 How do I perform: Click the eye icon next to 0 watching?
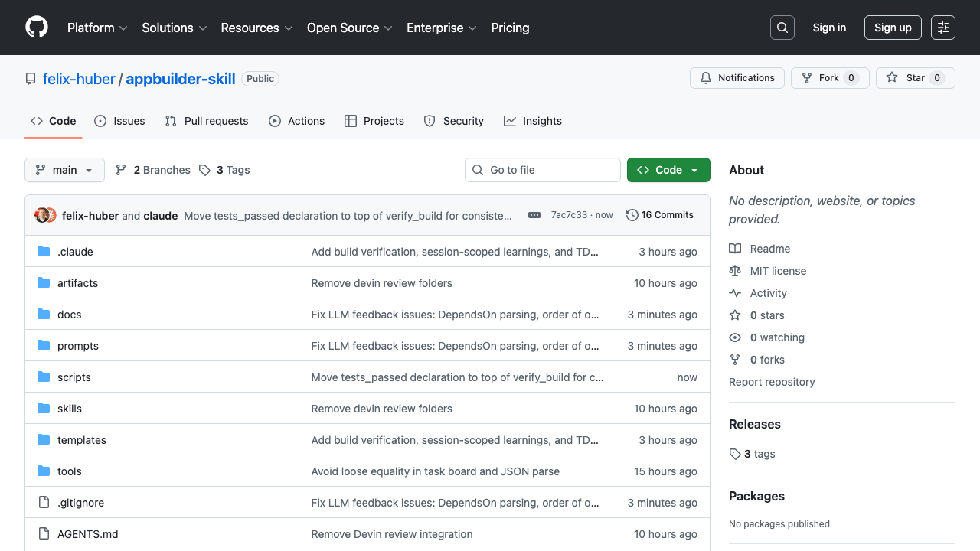tap(734, 337)
